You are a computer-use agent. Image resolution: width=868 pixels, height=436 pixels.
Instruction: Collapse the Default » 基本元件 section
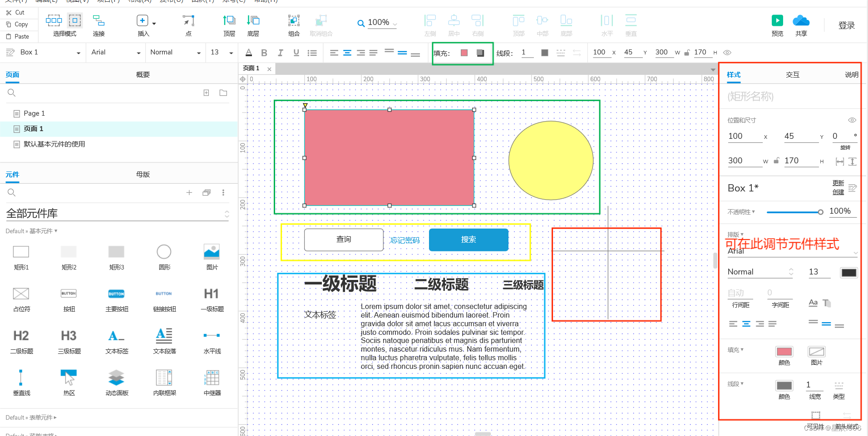31,231
